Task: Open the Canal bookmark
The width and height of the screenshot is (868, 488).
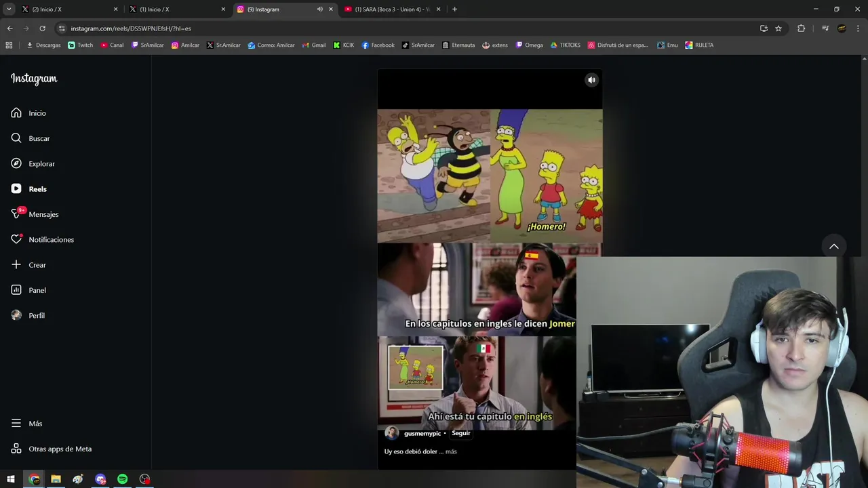Action: coord(112,45)
